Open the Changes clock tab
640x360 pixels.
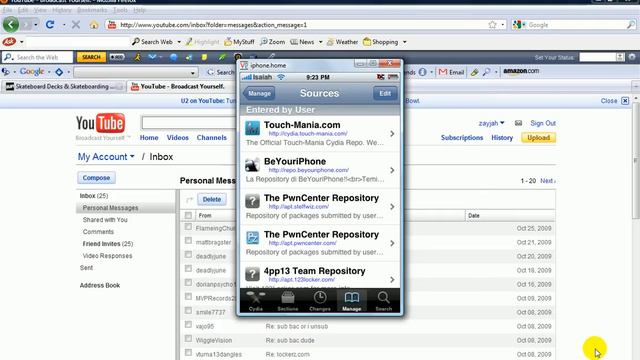[x=320, y=301]
